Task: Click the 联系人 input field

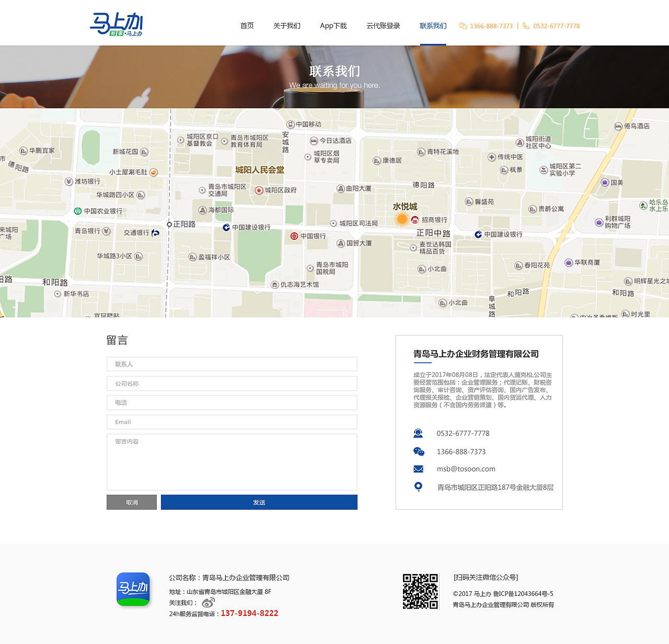Action: pos(232,364)
